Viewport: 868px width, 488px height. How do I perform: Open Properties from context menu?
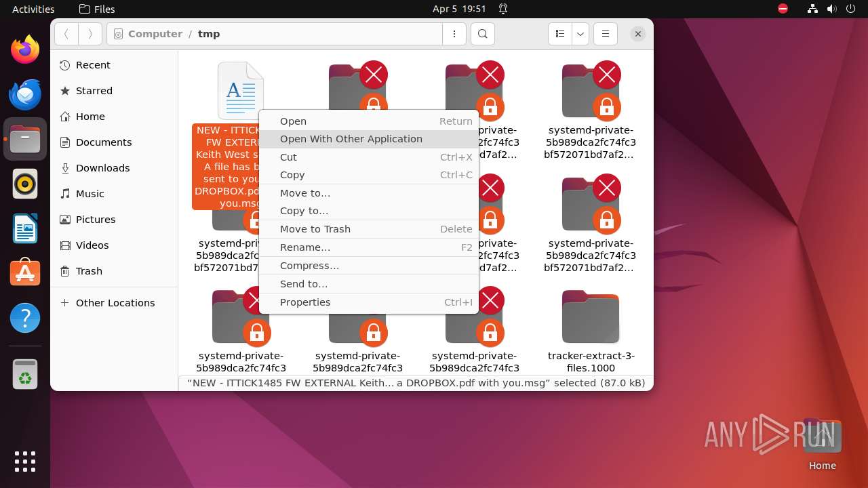click(x=369, y=302)
